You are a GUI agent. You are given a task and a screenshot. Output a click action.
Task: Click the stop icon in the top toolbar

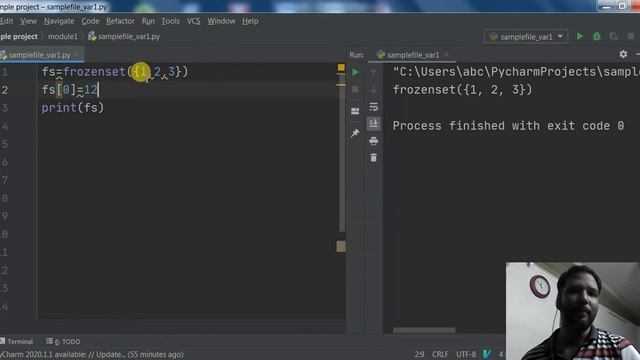click(x=631, y=36)
